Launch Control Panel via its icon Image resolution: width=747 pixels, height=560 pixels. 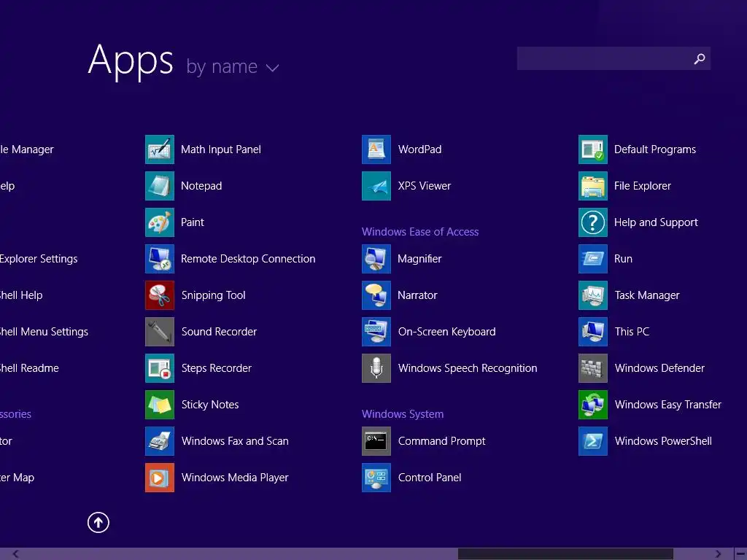tap(376, 478)
